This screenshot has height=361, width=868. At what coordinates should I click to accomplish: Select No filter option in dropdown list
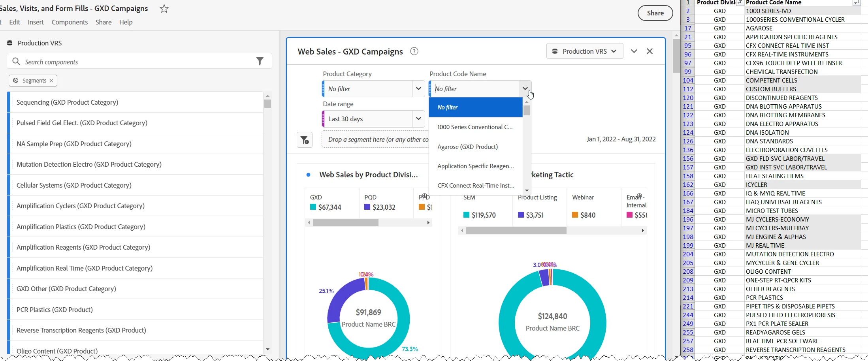point(476,107)
